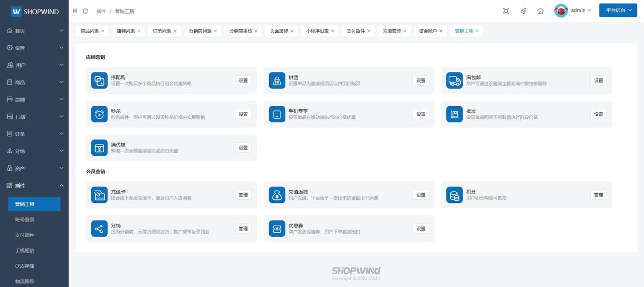Viewport: 644px width, 287px height.
Task: Click the 拼团 group-buy icon
Action: click(x=277, y=81)
